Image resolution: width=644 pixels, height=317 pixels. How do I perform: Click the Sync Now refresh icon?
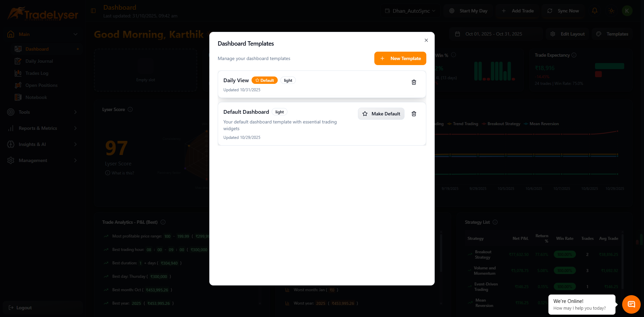coord(549,11)
